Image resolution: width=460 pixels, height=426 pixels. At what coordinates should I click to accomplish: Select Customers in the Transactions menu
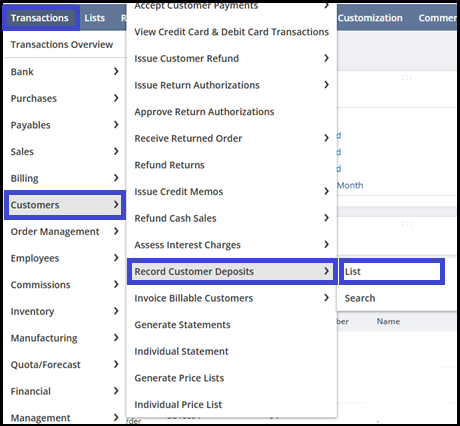(65, 205)
